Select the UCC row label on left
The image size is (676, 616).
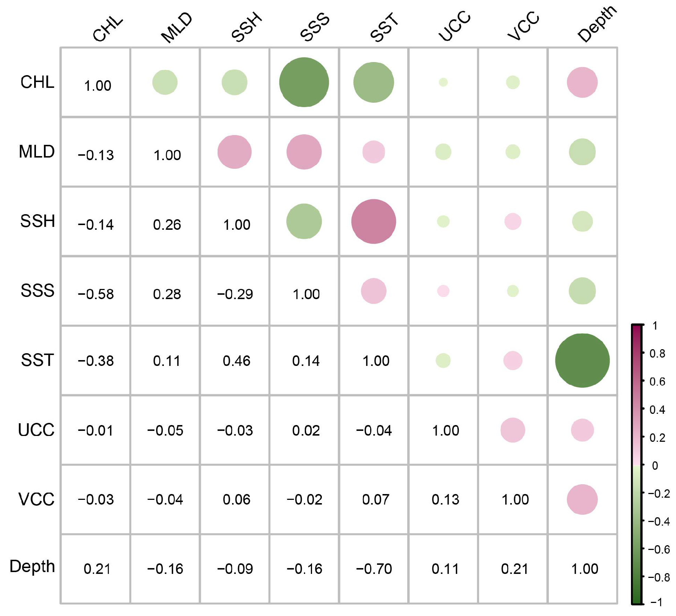(36, 430)
